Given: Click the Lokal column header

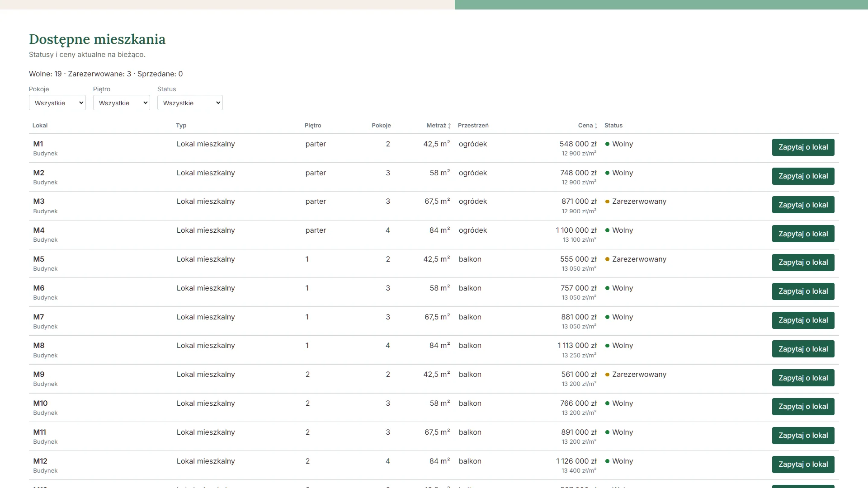Looking at the screenshot, I should [40, 126].
